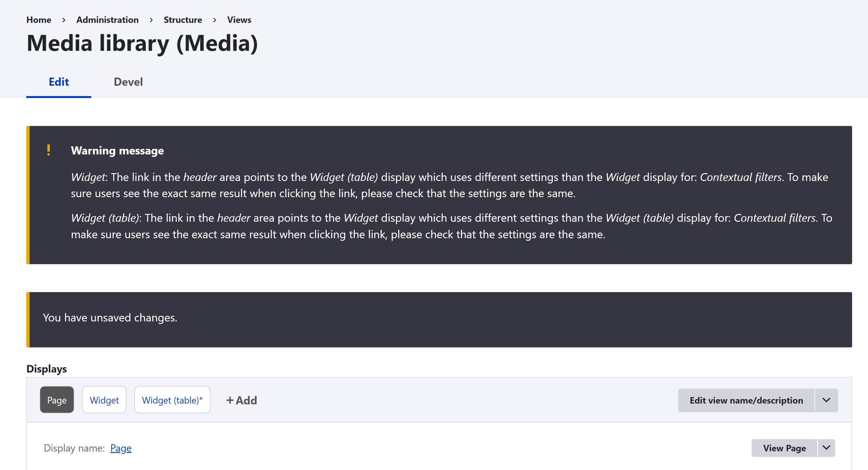Image resolution: width=868 pixels, height=470 pixels.
Task: Click the Page display name link
Action: coord(121,448)
